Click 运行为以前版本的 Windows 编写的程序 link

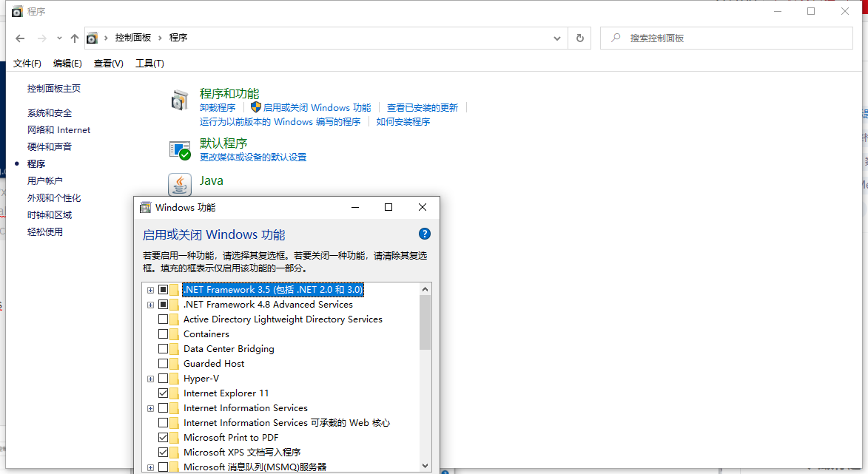pos(280,122)
